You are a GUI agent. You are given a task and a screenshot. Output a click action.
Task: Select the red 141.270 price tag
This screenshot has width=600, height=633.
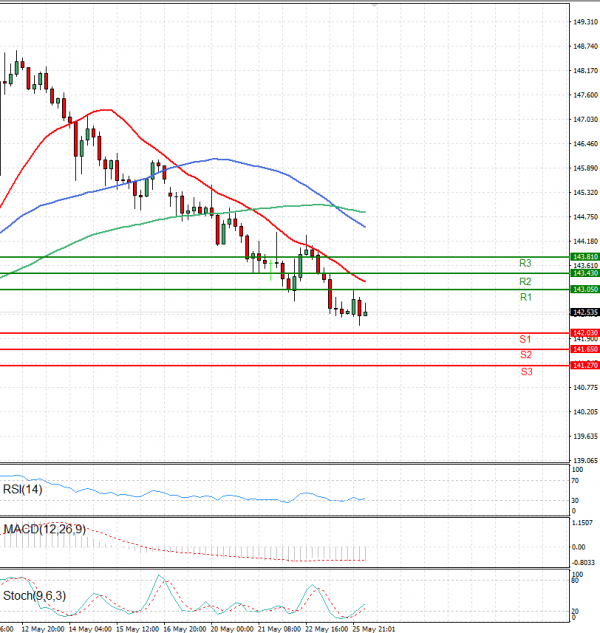584,366
